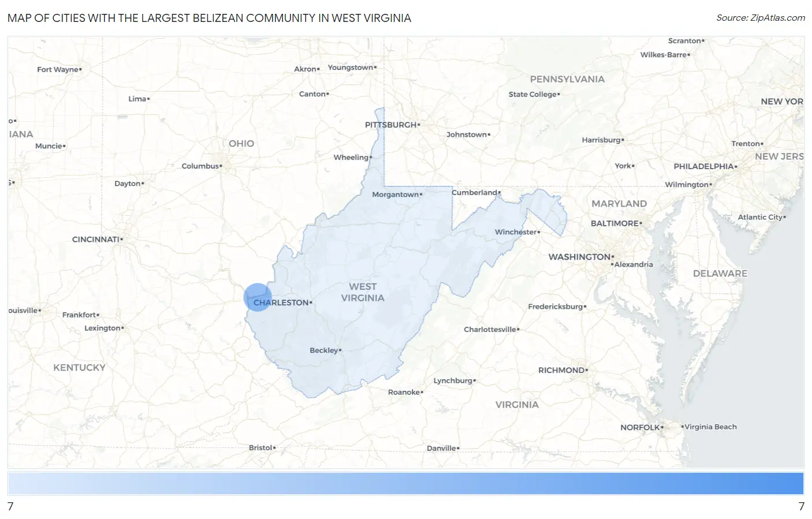Click the Wilkes-Barre city label
This screenshot has width=812, height=519.
(x=664, y=55)
